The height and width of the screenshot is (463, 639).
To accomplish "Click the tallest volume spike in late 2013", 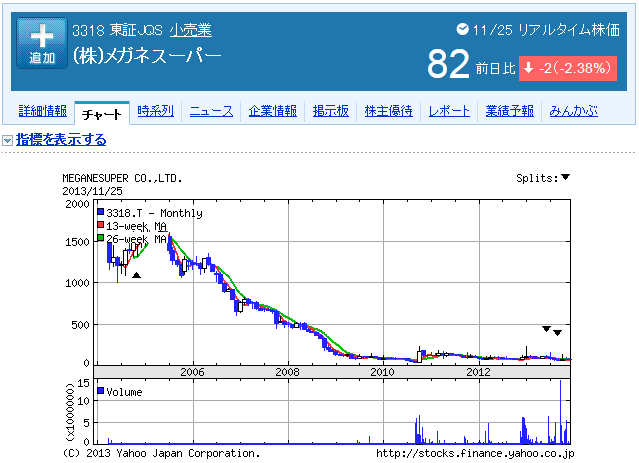I will (x=561, y=412).
